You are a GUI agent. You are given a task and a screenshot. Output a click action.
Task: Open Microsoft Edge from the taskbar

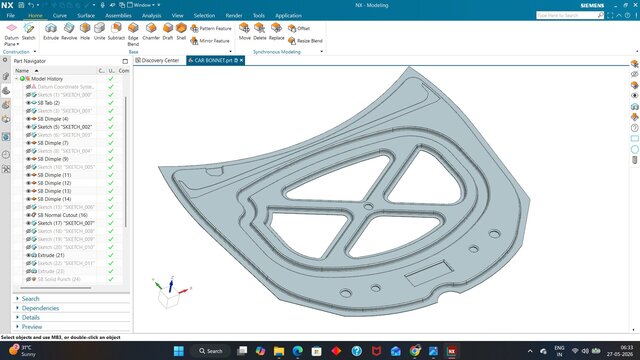pyautogui.click(x=298, y=351)
